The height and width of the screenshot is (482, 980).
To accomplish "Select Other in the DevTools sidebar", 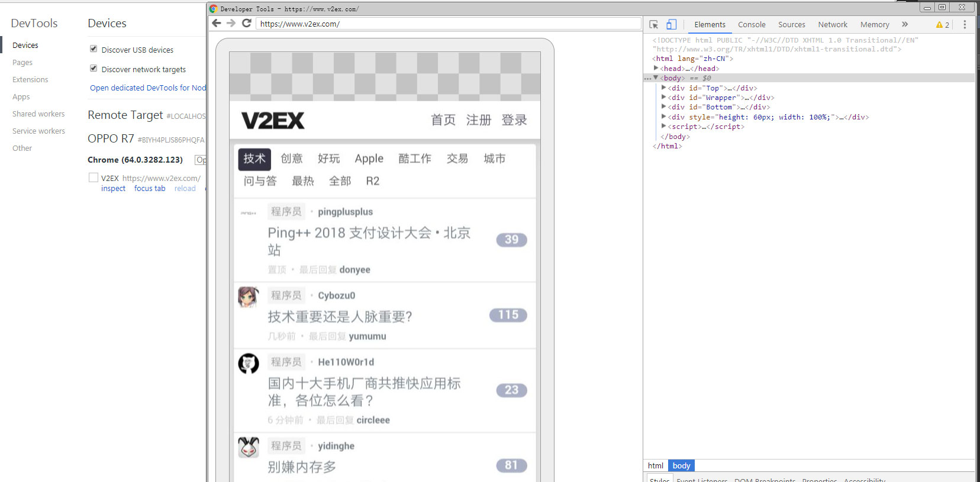I will coord(22,148).
